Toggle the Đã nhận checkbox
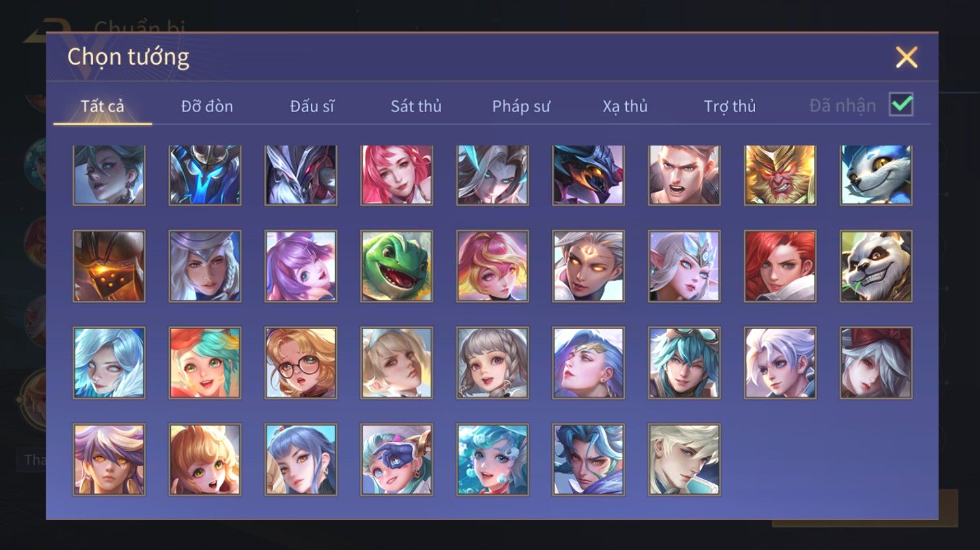 (x=901, y=105)
